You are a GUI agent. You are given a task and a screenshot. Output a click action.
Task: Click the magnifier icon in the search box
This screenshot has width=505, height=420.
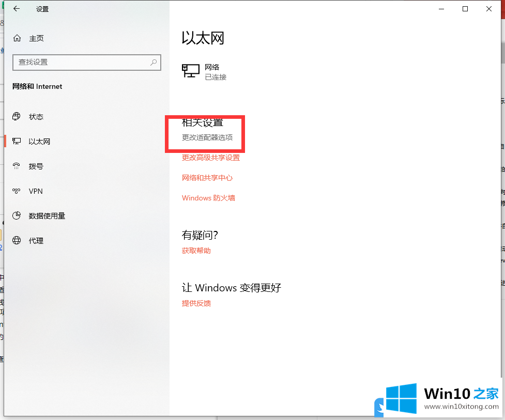tap(154, 62)
